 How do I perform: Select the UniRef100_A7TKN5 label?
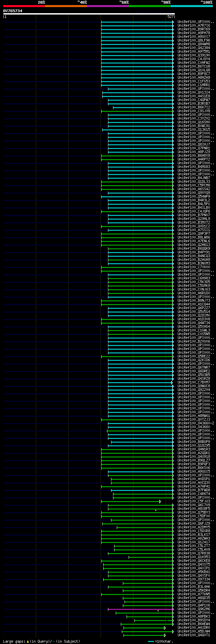tap(194, 594)
